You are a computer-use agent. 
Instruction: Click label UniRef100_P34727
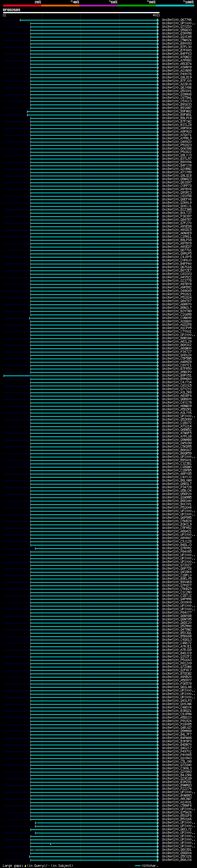tap(177, 352)
